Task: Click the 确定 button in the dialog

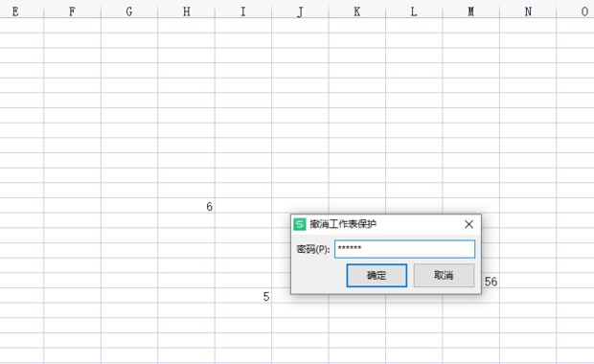Action: tap(377, 275)
